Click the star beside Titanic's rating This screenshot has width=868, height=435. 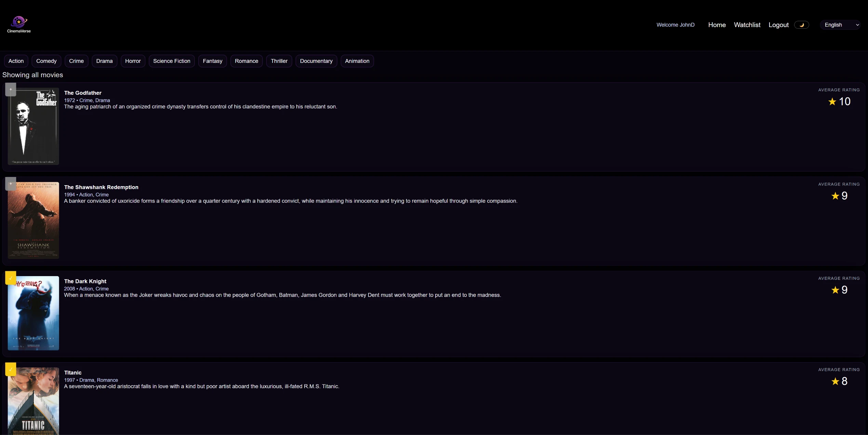(835, 381)
